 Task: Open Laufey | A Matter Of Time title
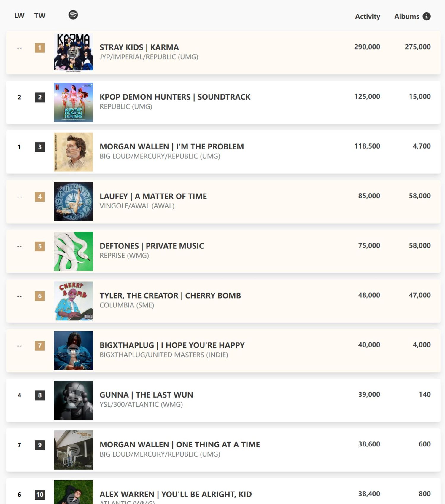coord(153,196)
